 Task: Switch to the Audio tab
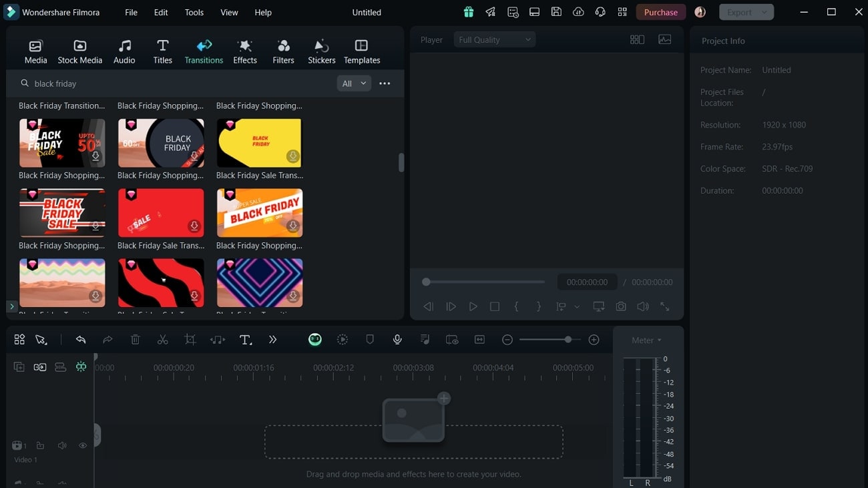(124, 51)
